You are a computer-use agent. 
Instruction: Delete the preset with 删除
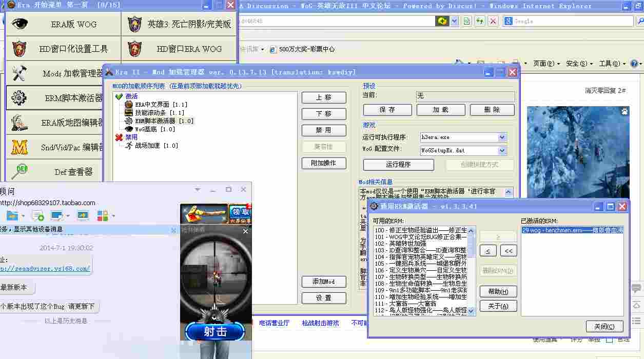click(x=492, y=110)
